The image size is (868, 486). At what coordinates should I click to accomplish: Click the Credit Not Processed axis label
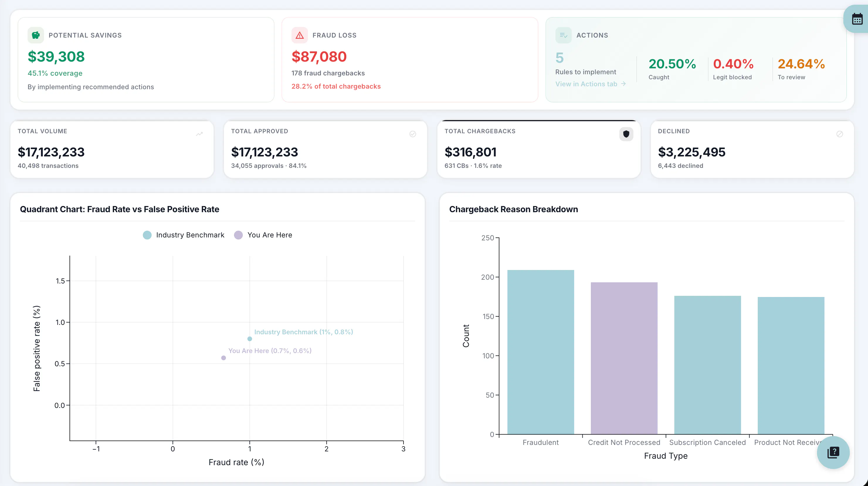[624, 442]
